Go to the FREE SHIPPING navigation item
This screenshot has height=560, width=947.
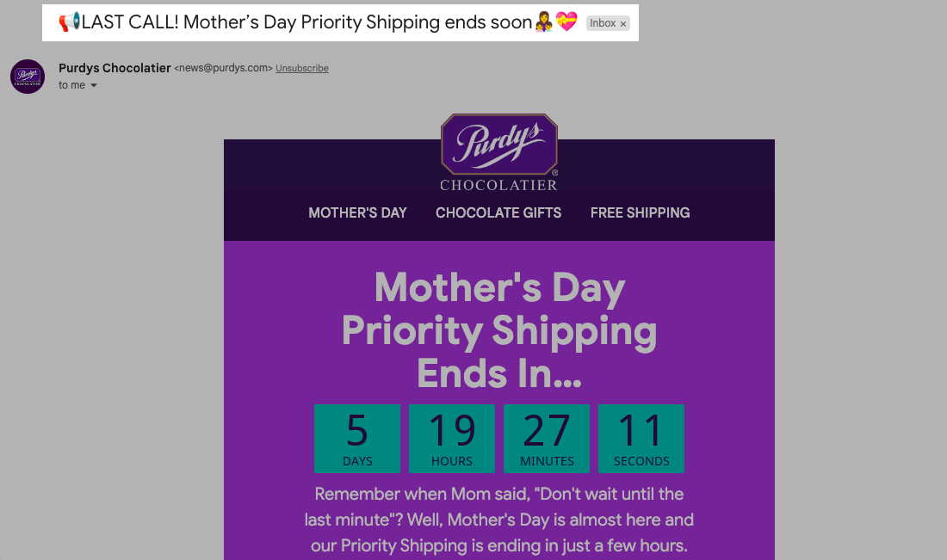tap(640, 212)
